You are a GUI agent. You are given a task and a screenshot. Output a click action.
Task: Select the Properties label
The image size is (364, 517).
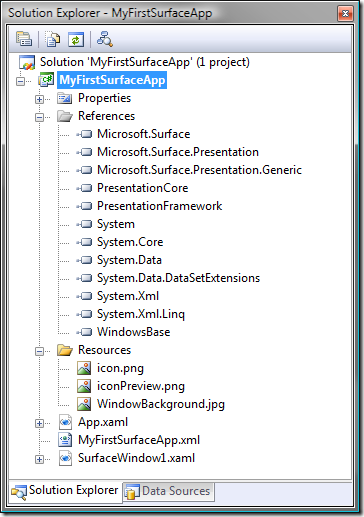104,98
